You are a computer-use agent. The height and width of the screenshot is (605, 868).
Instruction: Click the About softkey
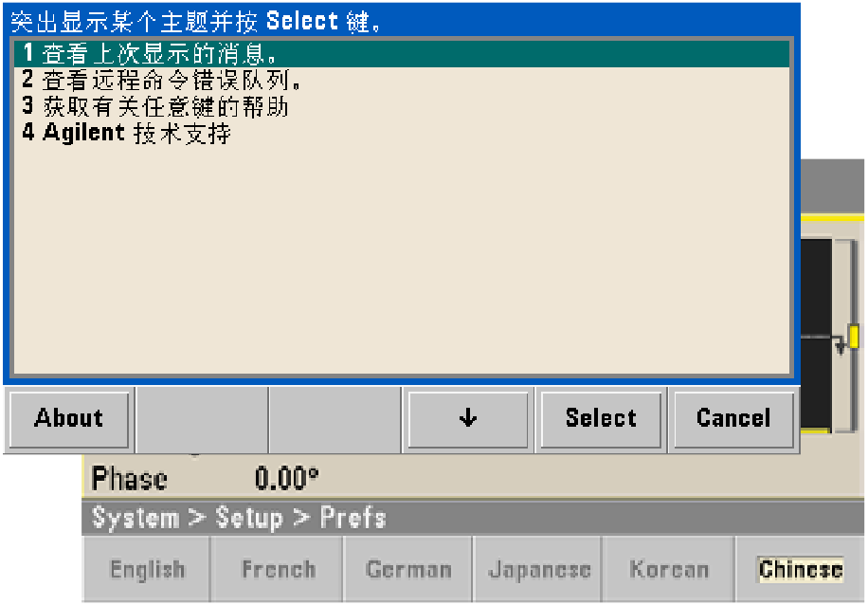coord(67,418)
